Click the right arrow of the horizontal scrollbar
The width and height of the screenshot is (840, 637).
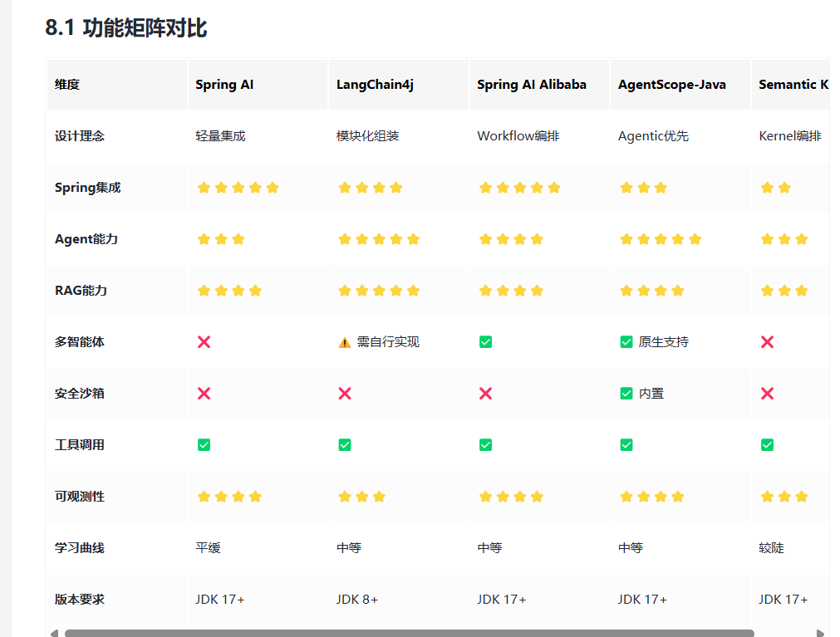[x=820, y=633]
